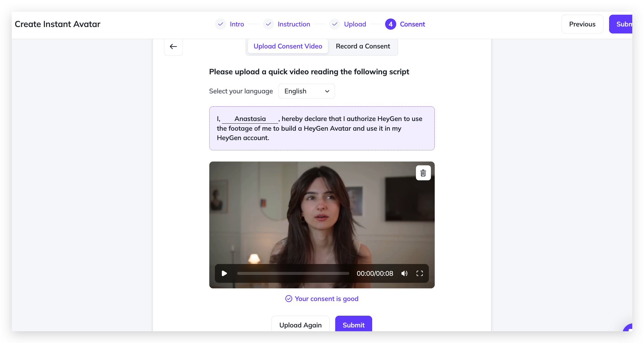Click the Instruction step checkmark icon

coord(268,24)
